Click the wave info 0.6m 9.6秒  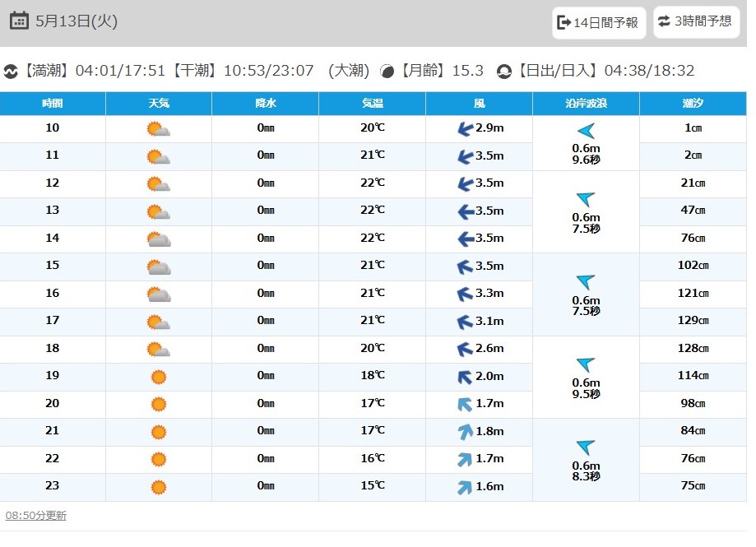[x=587, y=154]
